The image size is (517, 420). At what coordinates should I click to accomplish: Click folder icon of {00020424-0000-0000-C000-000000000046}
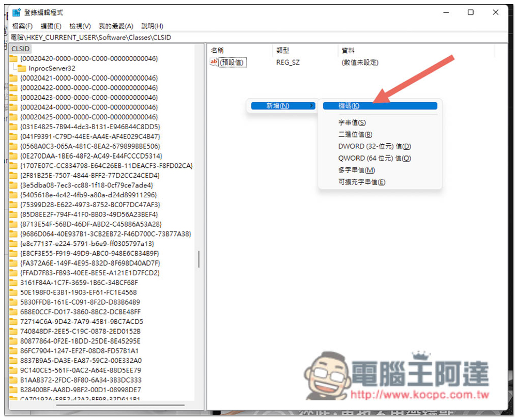13,107
